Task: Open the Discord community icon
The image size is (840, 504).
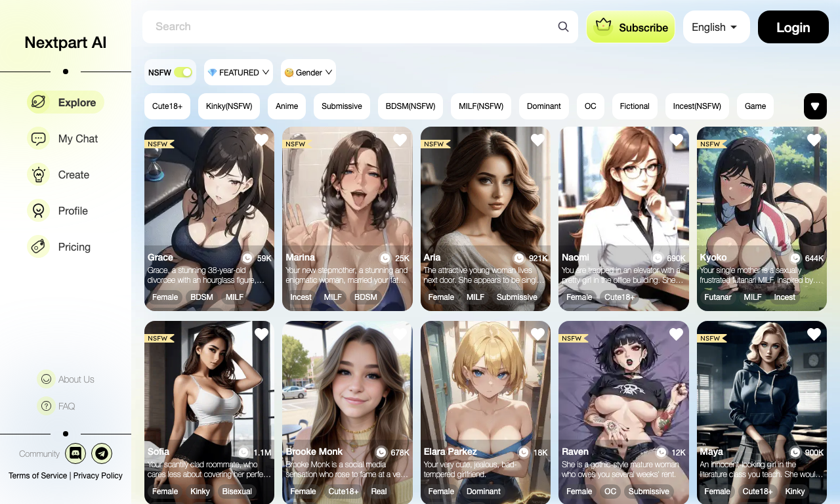Action: (75, 453)
